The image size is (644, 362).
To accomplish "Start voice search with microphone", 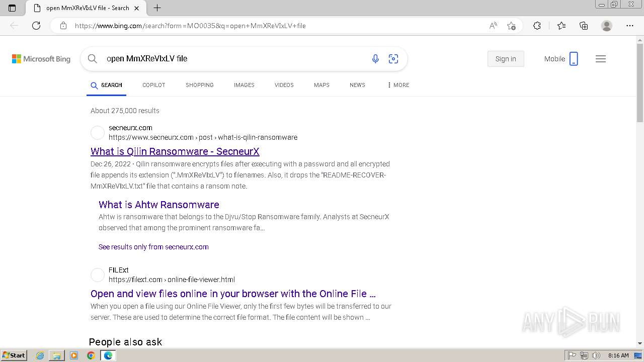I will tap(375, 59).
